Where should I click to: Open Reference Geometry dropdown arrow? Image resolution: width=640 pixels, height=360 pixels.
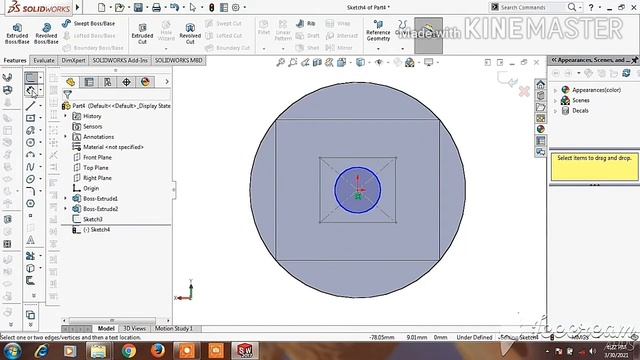378,49
